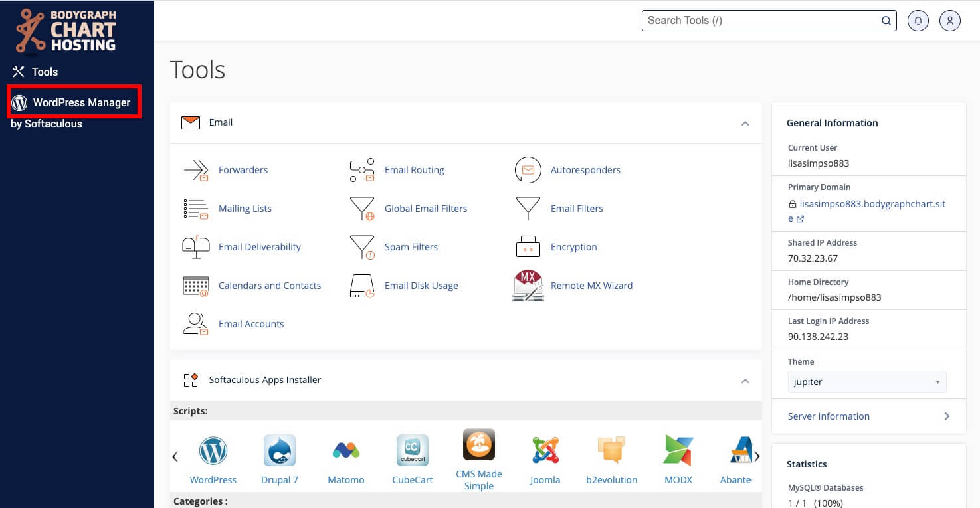Image resolution: width=980 pixels, height=508 pixels.
Task: Select the WordPress script icon
Action: pos(213,452)
